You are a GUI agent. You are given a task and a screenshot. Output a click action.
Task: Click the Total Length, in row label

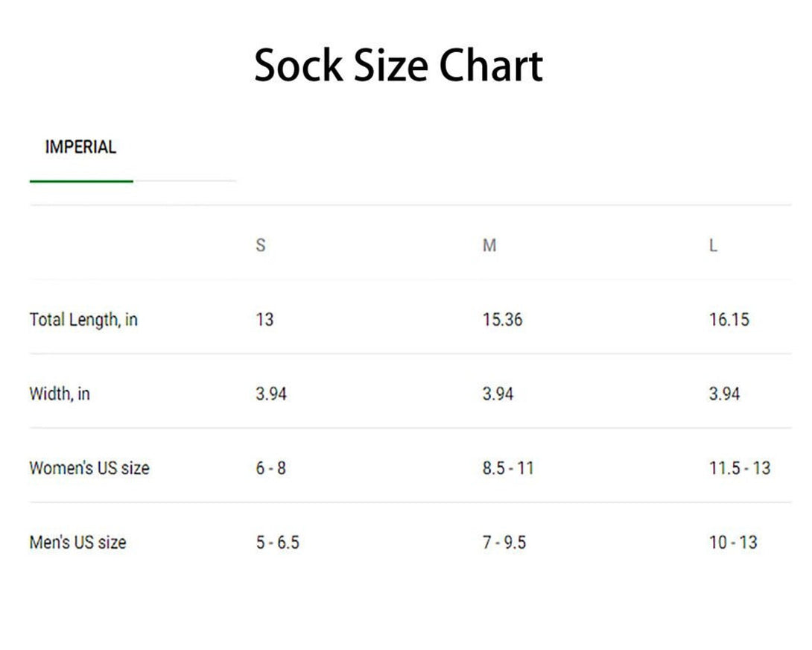pos(83,320)
